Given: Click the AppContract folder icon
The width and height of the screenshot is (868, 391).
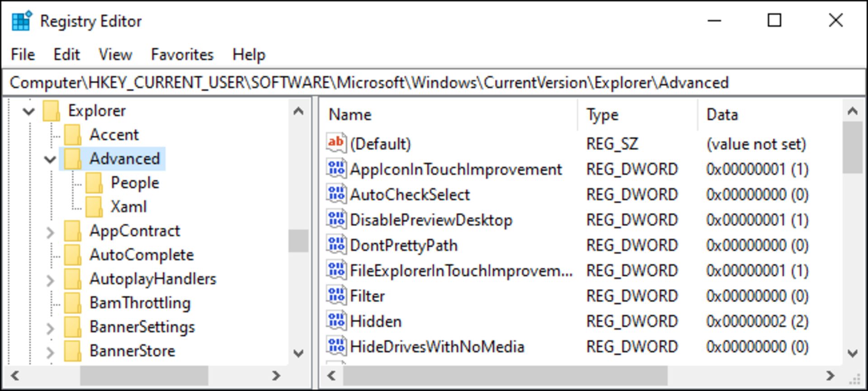Looking at the screenshot, I should click(73, 231).
